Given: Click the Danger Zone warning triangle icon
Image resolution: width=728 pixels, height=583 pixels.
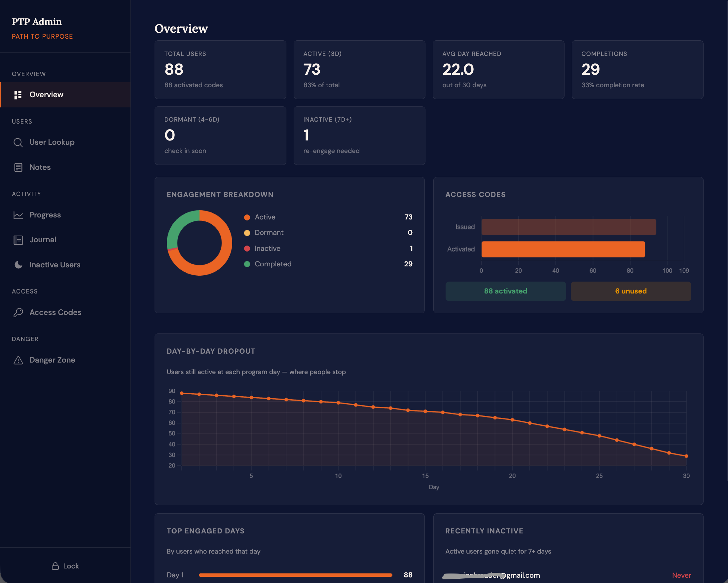Looking at the screenshot, I should click(18, 360).
